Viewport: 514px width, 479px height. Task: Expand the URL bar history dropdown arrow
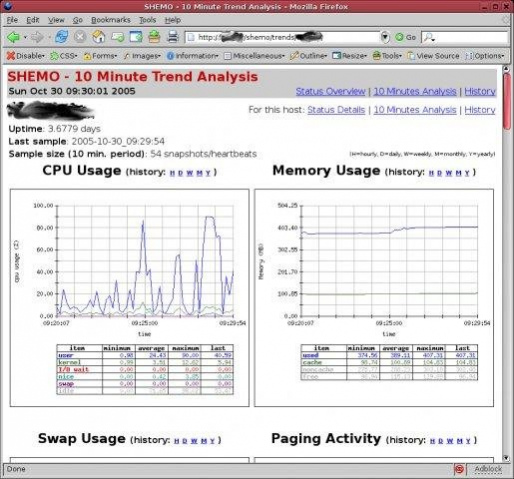[385, 37]
